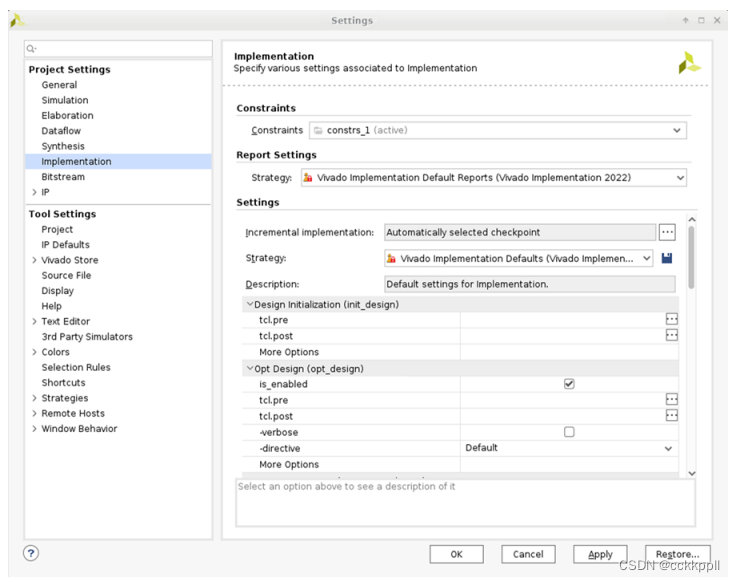Open 3rd Party Simulators page
This screenshot has height=582, width=735.
coord(87,336)
